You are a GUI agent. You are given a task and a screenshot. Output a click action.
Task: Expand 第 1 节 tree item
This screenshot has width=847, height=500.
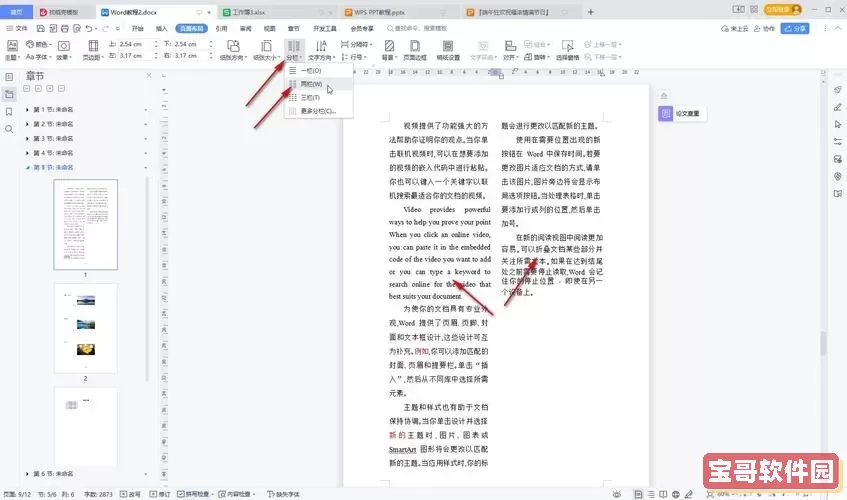[27, 110]
